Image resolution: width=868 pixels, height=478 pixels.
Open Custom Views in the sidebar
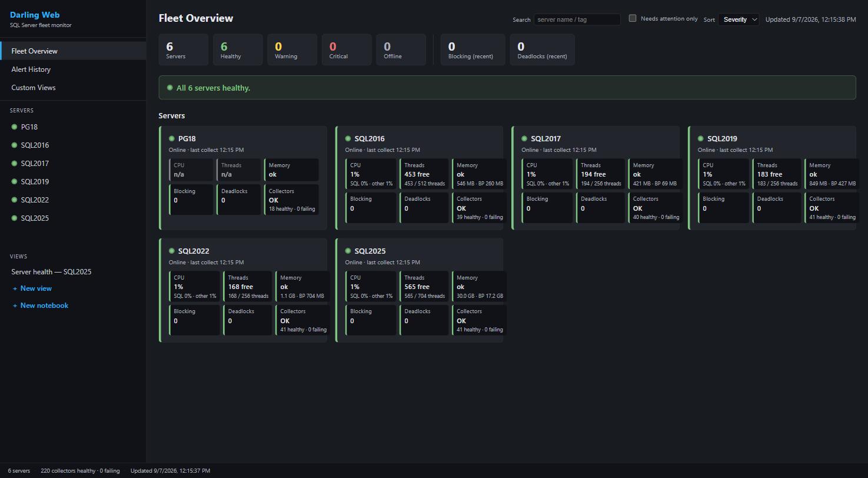click(73, 87)
